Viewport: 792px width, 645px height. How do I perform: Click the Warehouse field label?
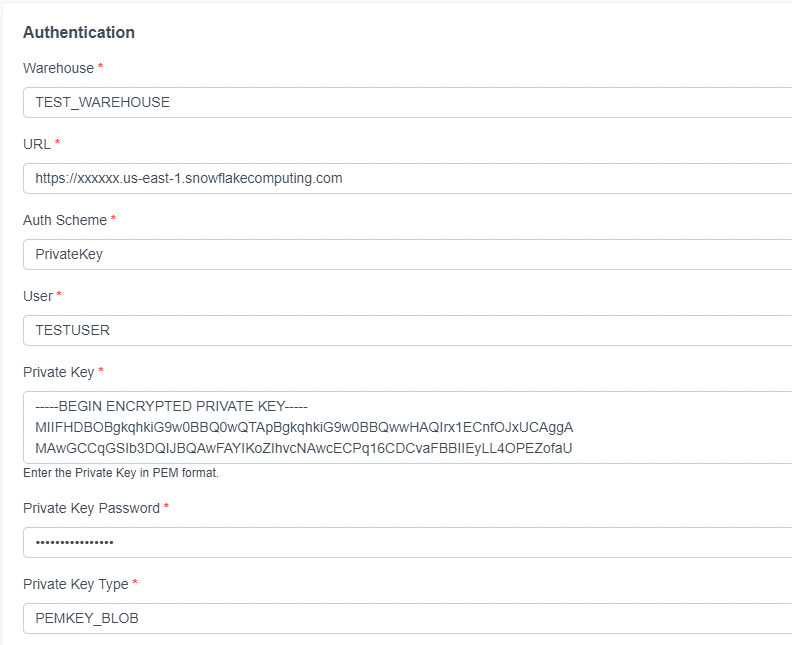coord(58,68)
